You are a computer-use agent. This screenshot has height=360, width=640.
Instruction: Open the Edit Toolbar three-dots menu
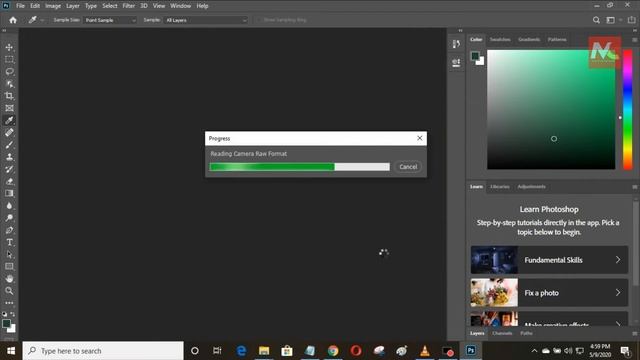tap(9, 303)
